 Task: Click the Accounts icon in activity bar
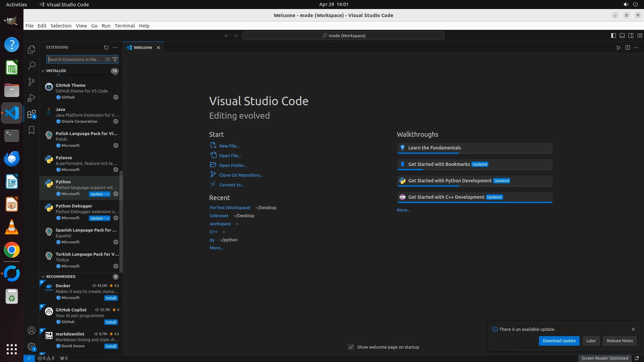[x=32, y=331]
